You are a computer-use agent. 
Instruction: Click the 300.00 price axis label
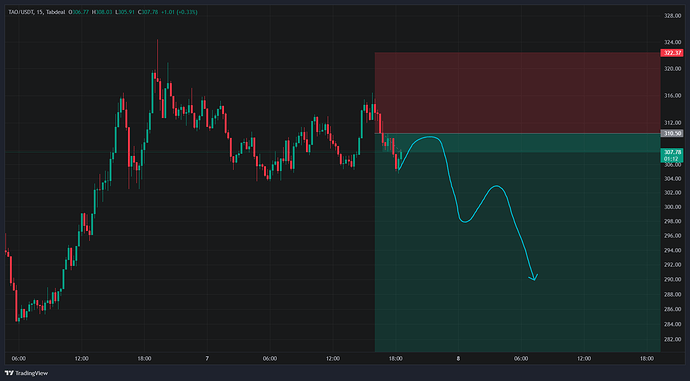pos(672,207)
